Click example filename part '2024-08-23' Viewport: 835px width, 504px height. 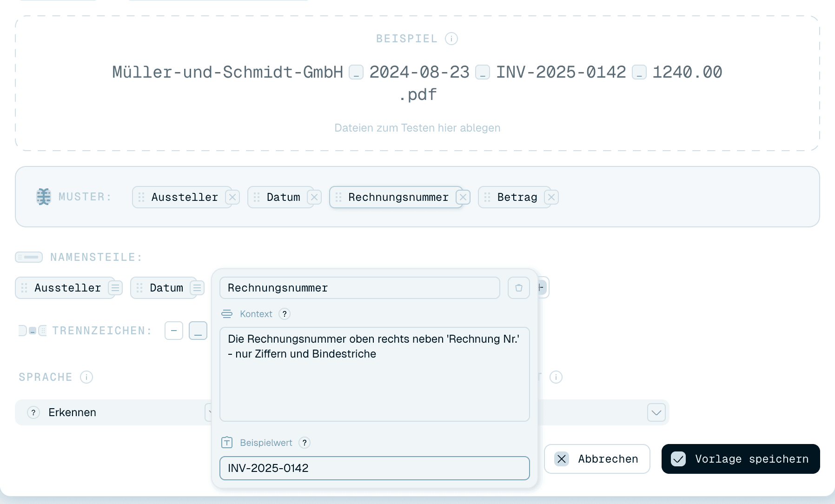(x=419, y=72)
